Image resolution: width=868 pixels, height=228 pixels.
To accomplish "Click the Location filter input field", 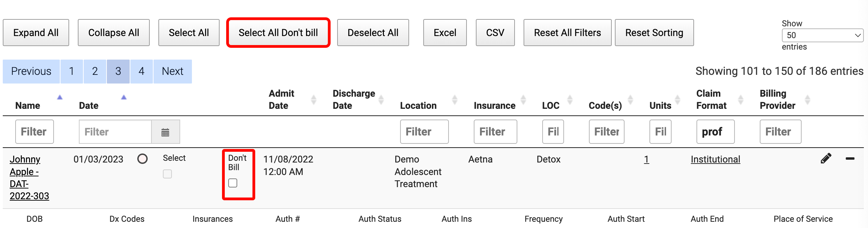I will click(424, 132).
